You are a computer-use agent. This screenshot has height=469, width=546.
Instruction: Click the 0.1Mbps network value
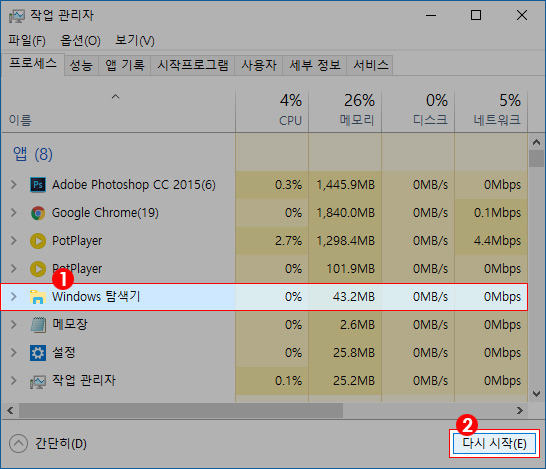pos(497,213)
